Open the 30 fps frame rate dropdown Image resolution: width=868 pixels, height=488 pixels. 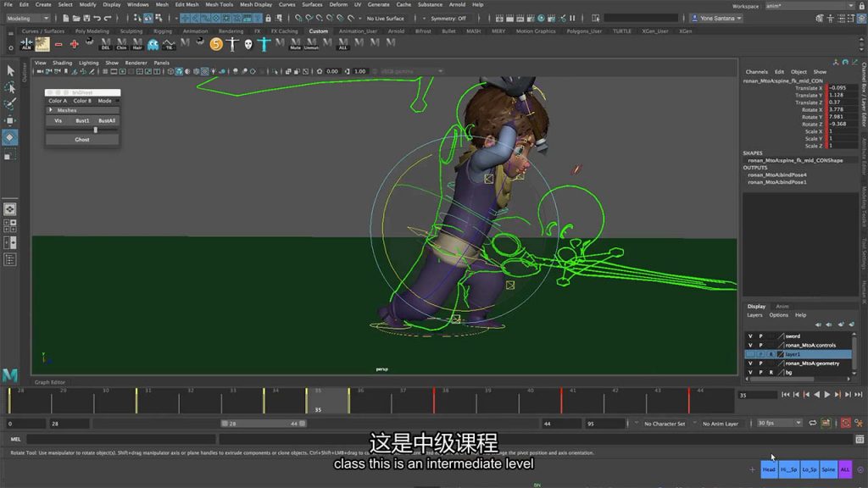(x=779, y=424)
